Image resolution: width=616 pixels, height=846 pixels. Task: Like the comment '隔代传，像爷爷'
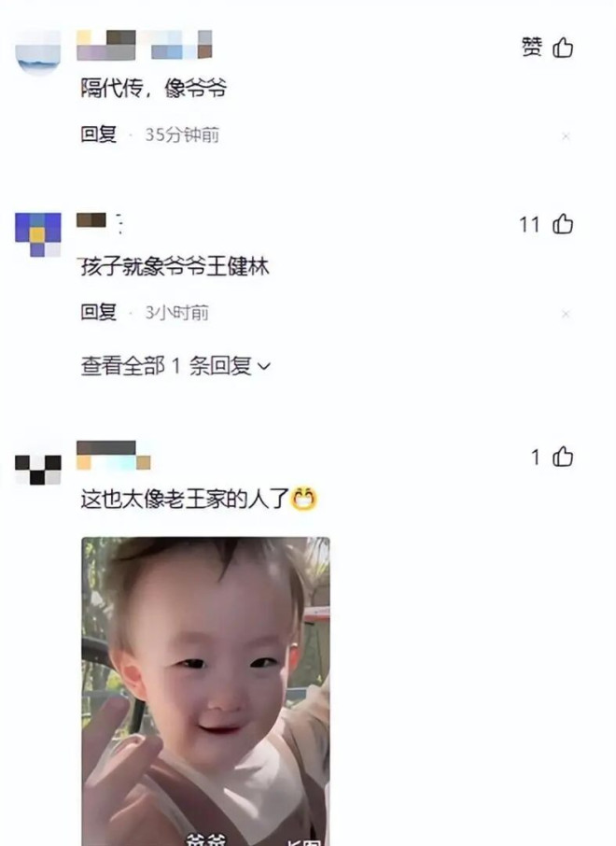point(563,48)
